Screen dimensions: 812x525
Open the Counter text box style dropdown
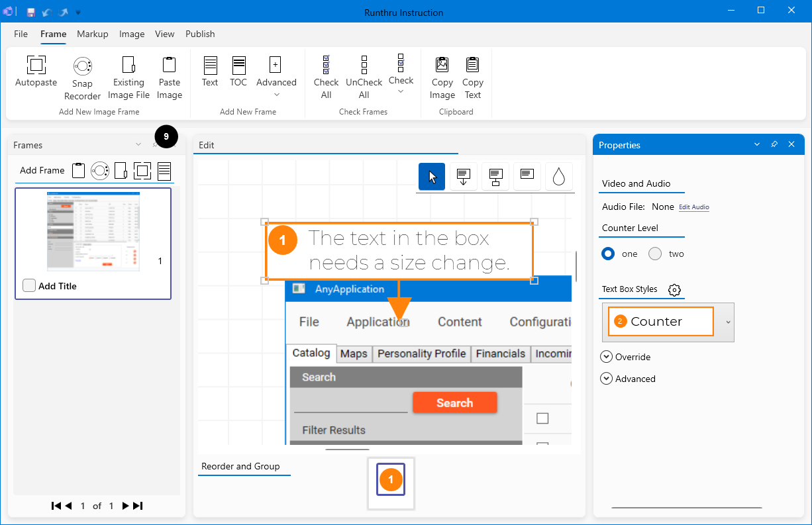click(x=728, y=322)
